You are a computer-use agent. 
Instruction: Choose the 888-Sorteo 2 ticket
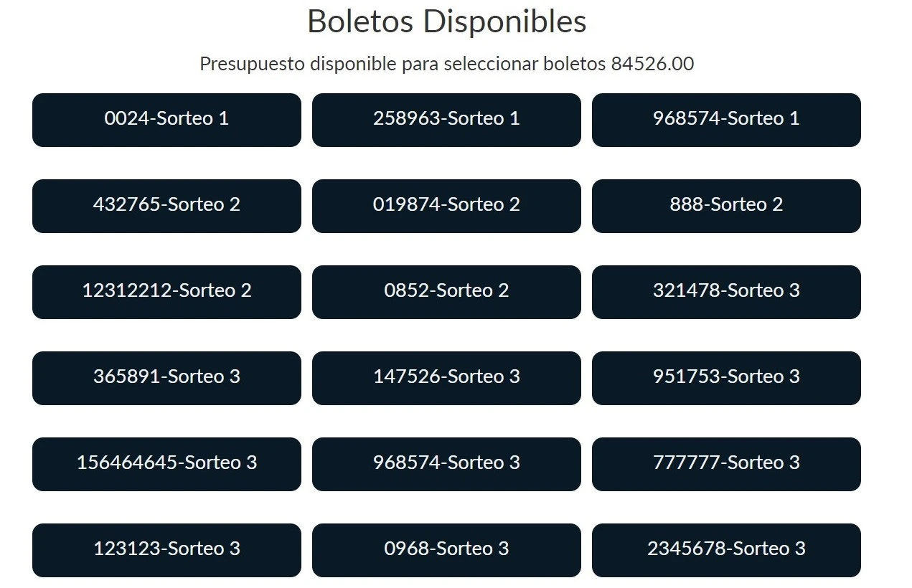(726, 206)
